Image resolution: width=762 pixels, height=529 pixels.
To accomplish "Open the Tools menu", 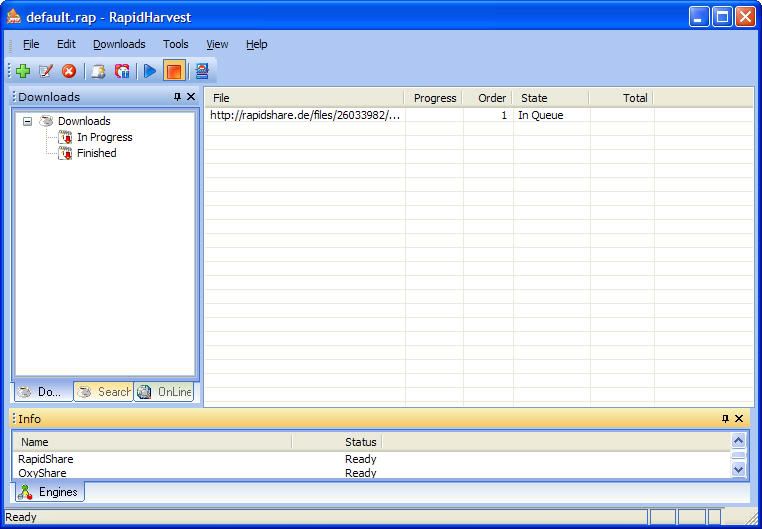I will [175, 44].
